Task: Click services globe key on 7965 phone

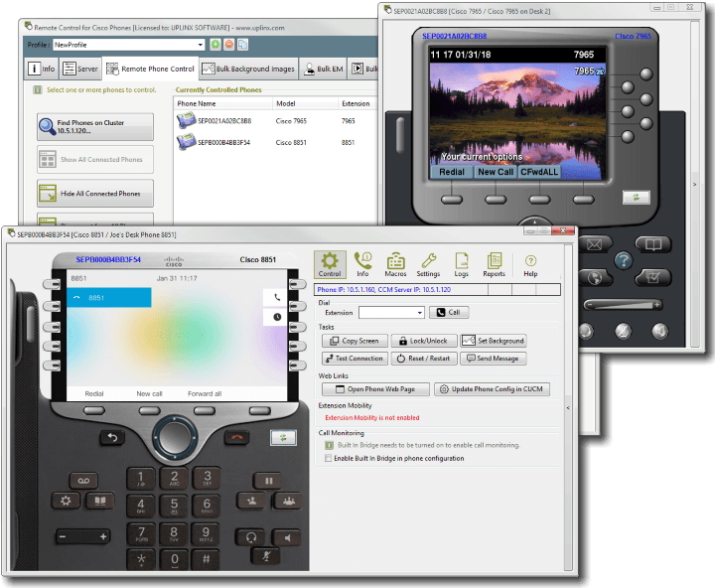Action: 595,278
